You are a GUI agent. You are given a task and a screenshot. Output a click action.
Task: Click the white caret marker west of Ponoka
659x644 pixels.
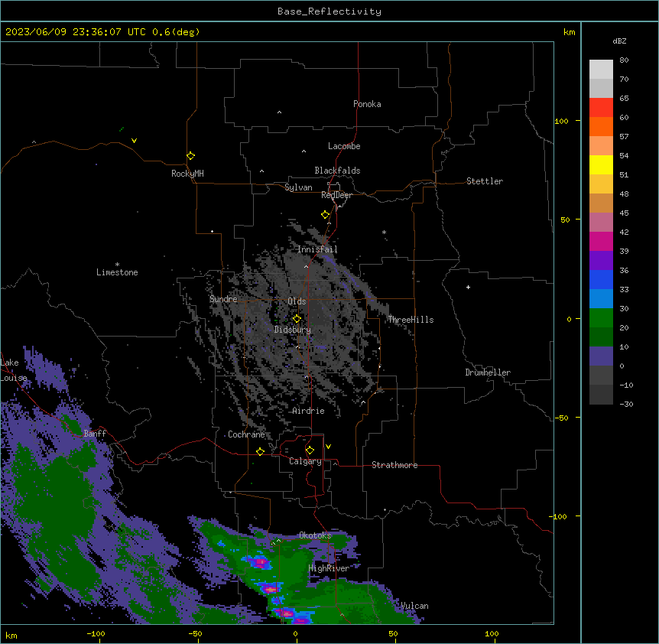279,112
